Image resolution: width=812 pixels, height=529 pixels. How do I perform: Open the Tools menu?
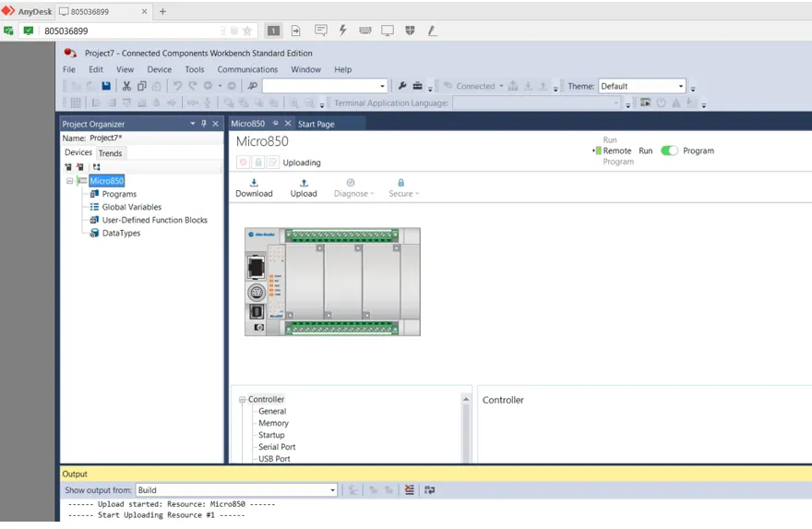click(194, 69)
